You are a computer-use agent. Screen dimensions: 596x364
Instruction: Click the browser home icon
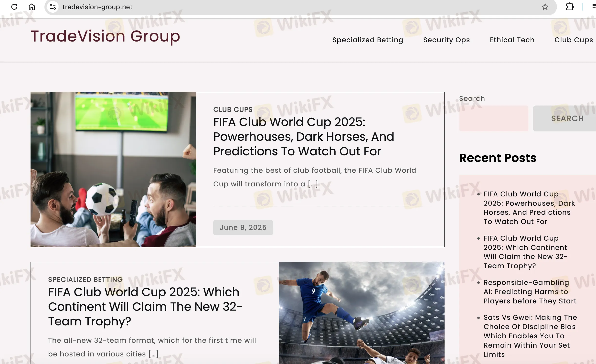(32, 7)
